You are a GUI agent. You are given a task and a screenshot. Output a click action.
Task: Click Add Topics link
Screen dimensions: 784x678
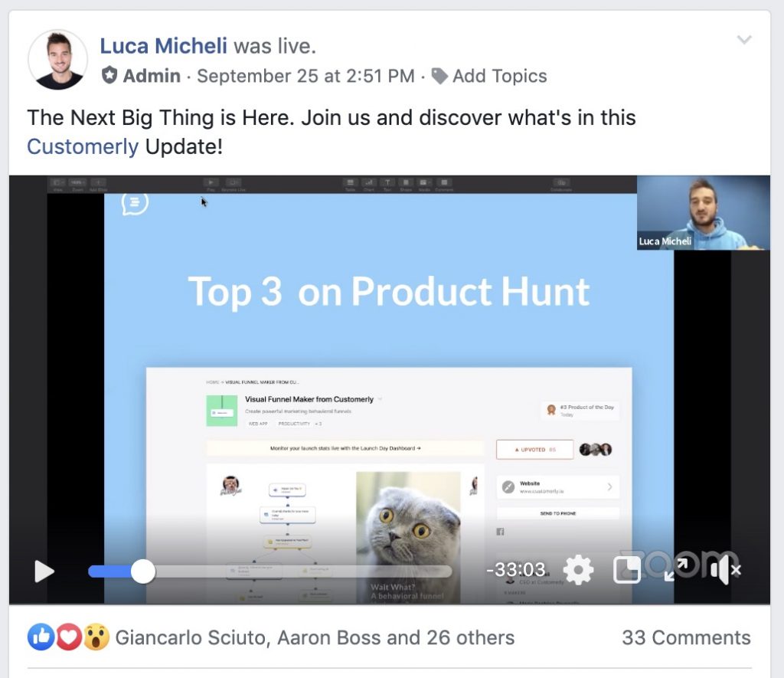(499, 76)
